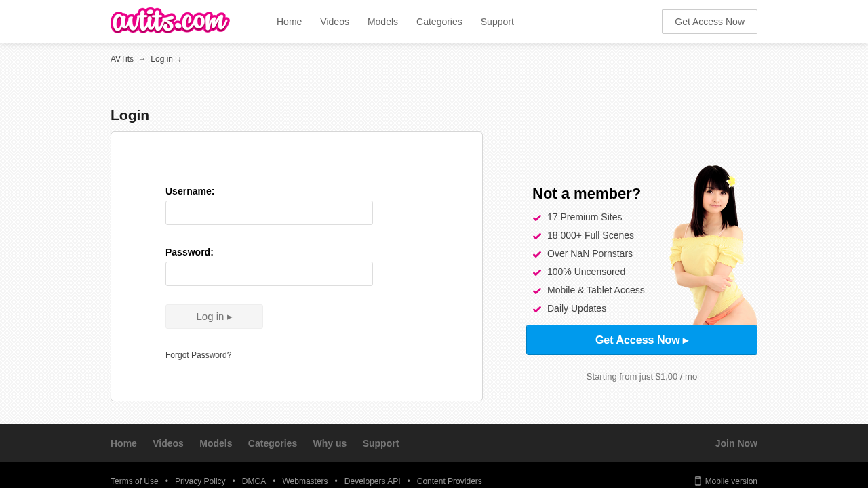Click the 'Daily Updates' text
The image size is (868, 488).
[577, 308]
